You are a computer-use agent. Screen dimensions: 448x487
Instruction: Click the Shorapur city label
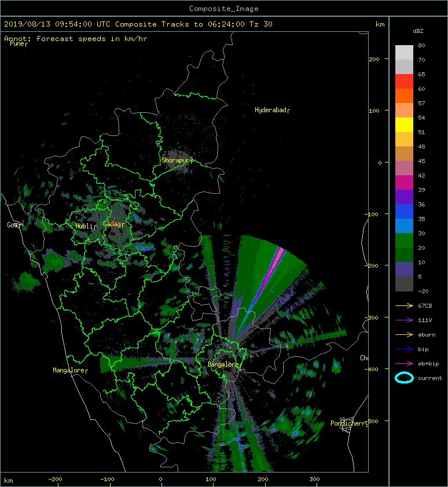pos(177,160)
